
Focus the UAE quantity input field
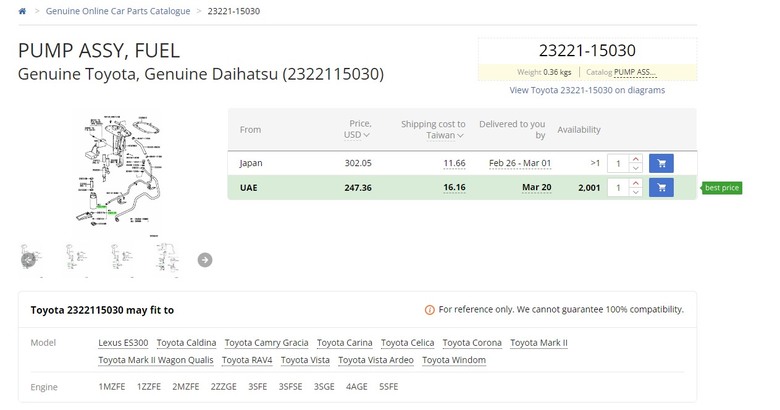point(618,188)
